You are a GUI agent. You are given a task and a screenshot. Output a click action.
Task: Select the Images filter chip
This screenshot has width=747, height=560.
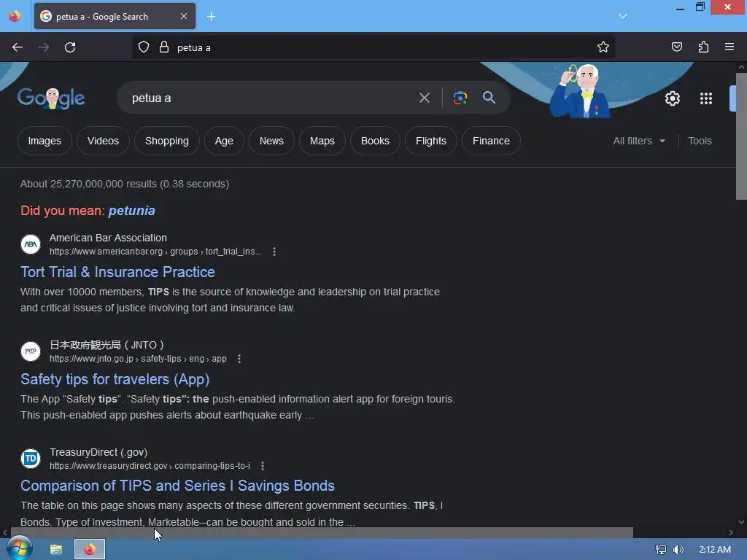click(44, 141)
